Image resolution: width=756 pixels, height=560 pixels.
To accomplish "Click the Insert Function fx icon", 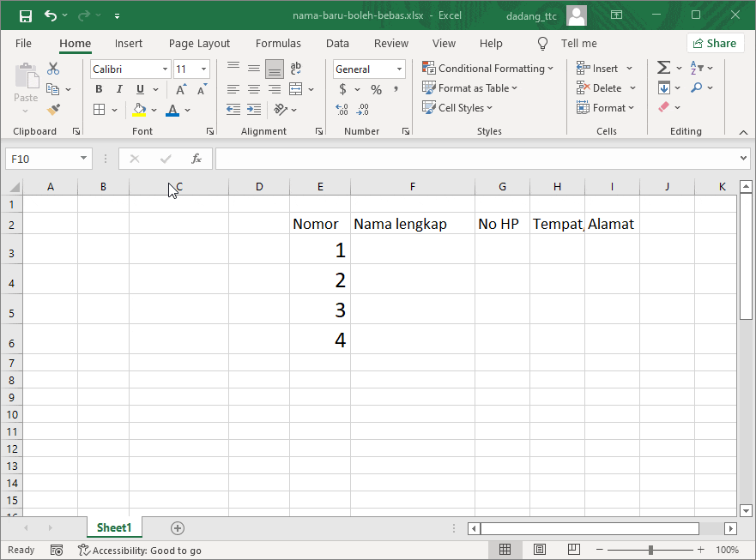I will click(x=197, y=159).
